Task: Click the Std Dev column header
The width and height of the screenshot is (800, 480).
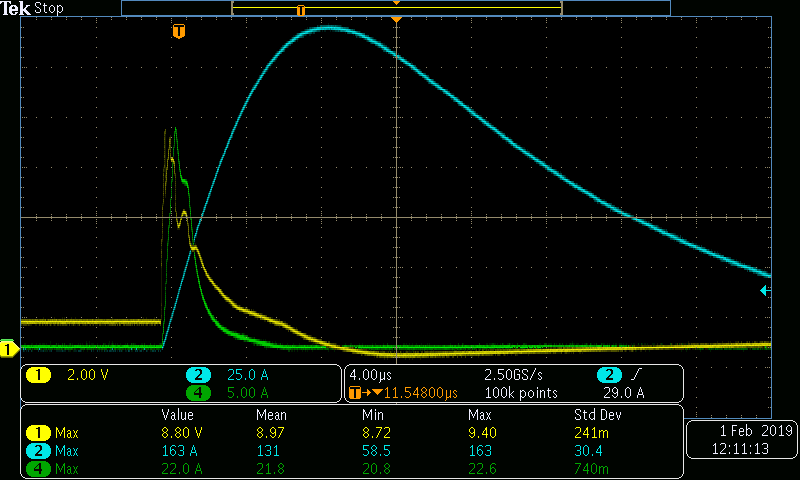Action: click(597, 415)
